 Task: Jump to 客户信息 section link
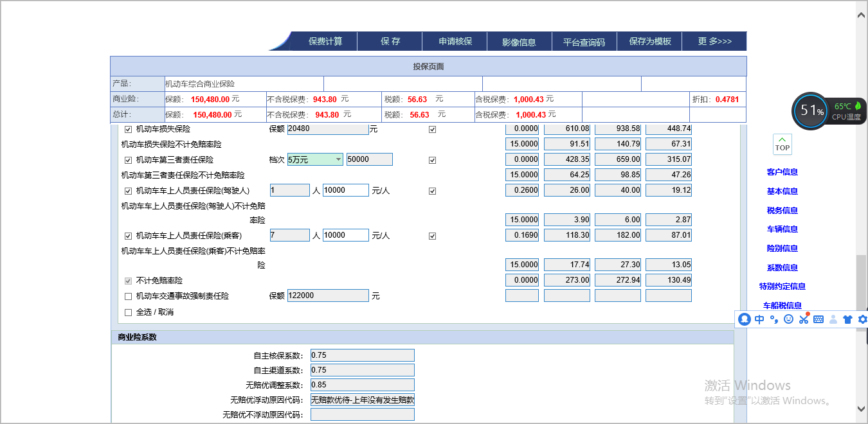(782, 172)
